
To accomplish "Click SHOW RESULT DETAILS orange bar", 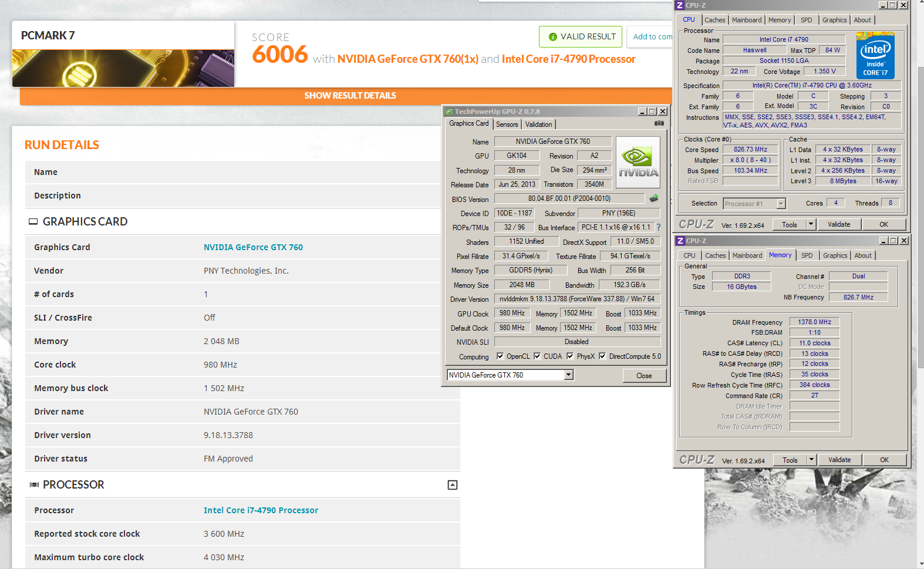I will (x=346, y=96).
